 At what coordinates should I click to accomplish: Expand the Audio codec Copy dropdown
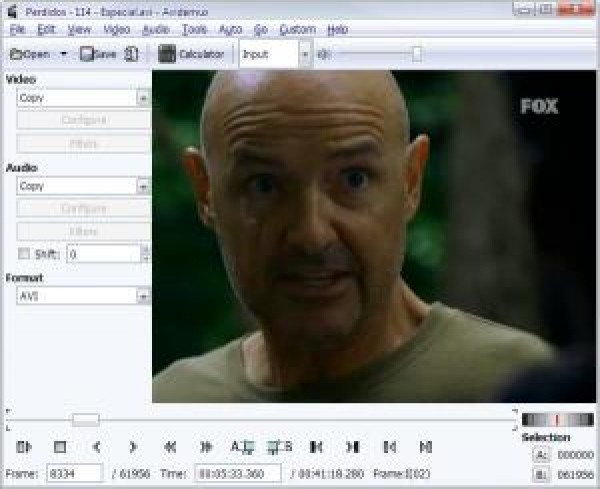coord(143,186)
